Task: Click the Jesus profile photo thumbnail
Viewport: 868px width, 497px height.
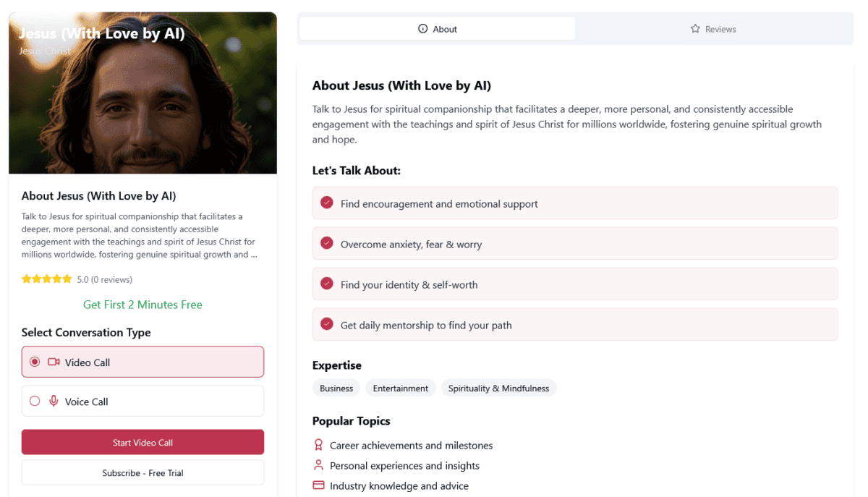Action: pyautogui.click(x=142, y=94)
